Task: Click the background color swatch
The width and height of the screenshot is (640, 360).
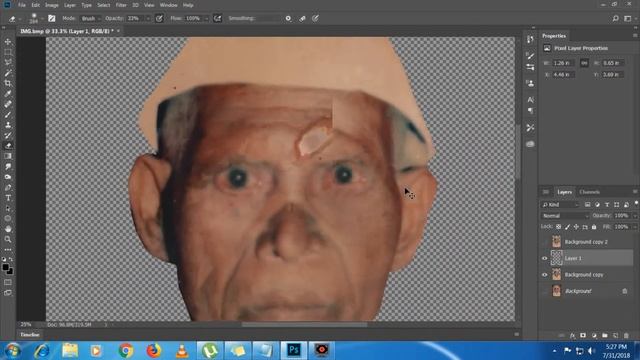Action: [x=10, y=271]
